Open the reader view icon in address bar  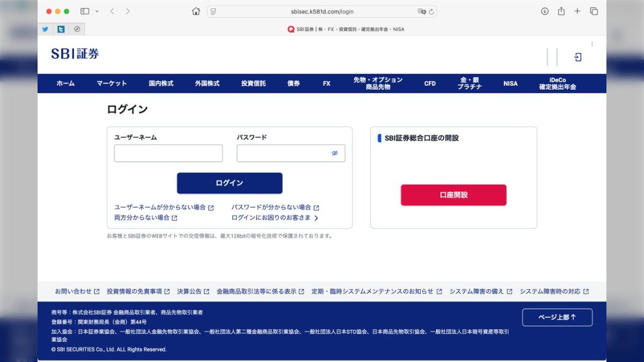tap(214, 11)
